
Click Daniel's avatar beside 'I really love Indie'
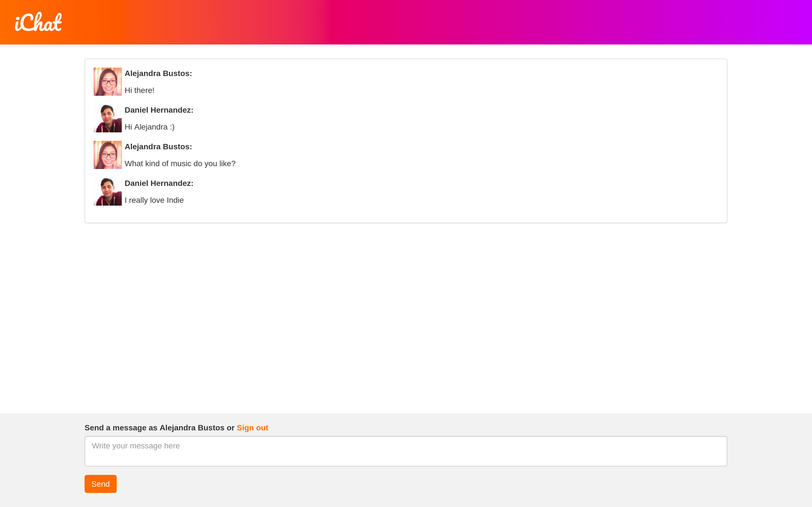pos(107,192)
